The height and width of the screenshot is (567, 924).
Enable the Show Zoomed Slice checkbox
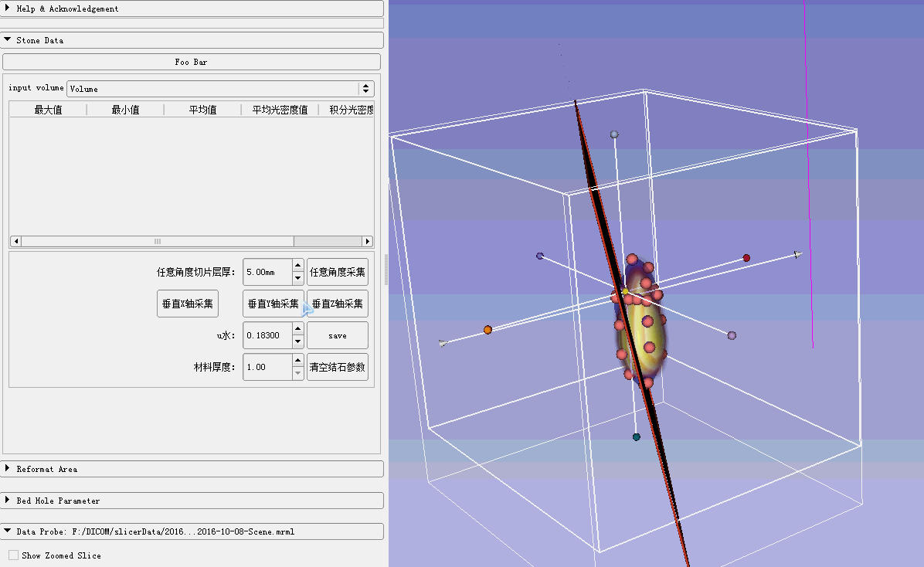coord(14,555)
